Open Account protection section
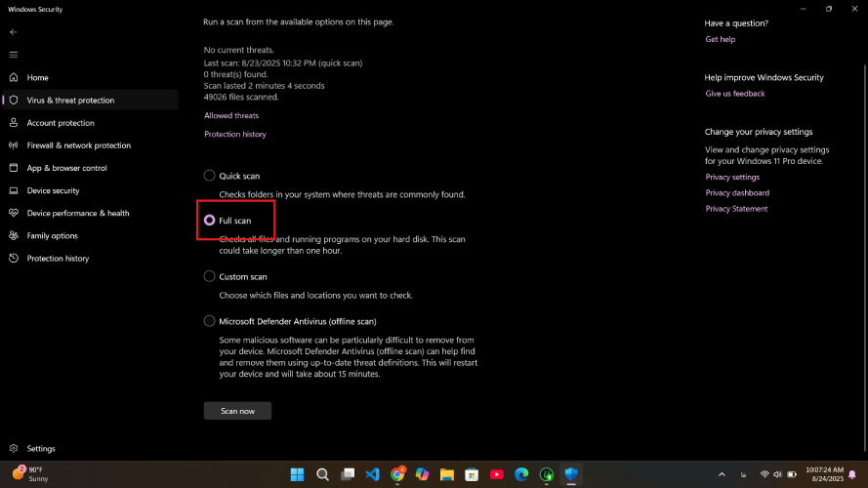The height and width of the screenshot is (488, 868). pos(61,123)
